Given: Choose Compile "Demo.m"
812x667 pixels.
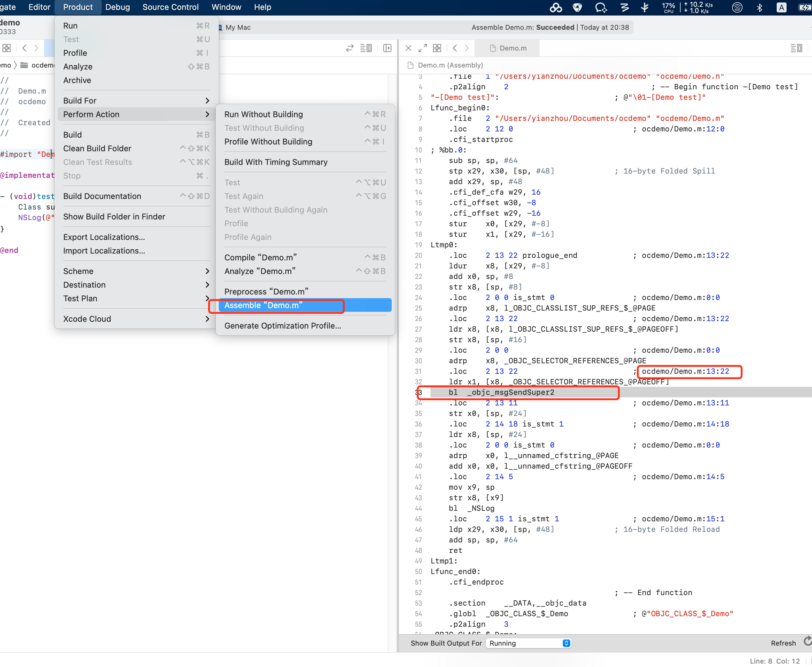Looking at the screenshot, I should (305, 258).
